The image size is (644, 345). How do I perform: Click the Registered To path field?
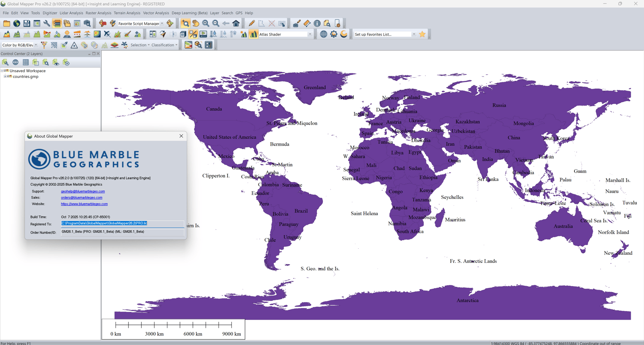(122, 224)
